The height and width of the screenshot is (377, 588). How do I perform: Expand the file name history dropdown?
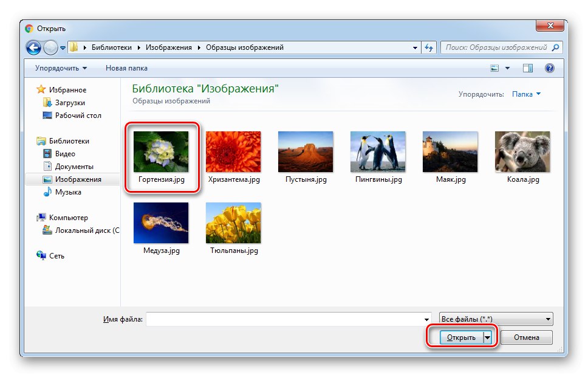(426, 319)
